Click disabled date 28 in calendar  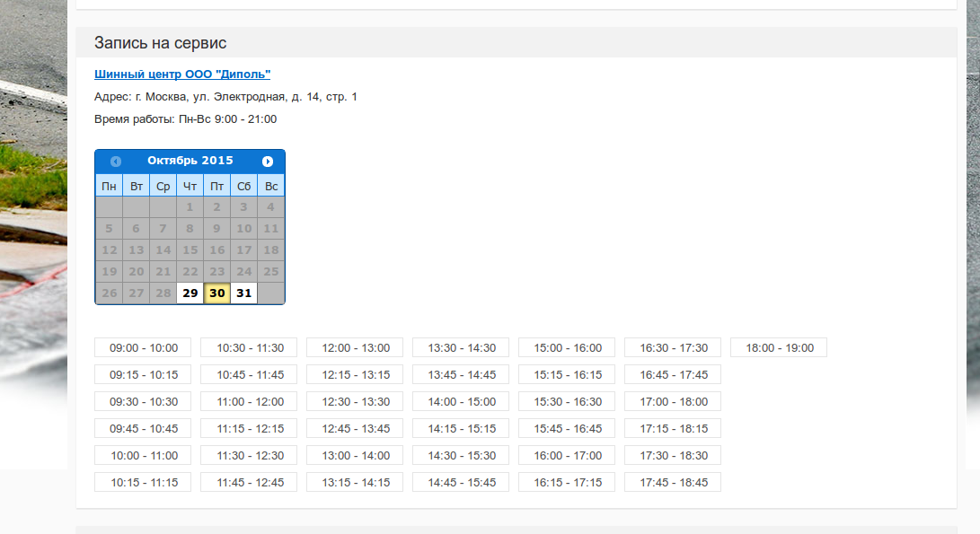click(163, 293)
